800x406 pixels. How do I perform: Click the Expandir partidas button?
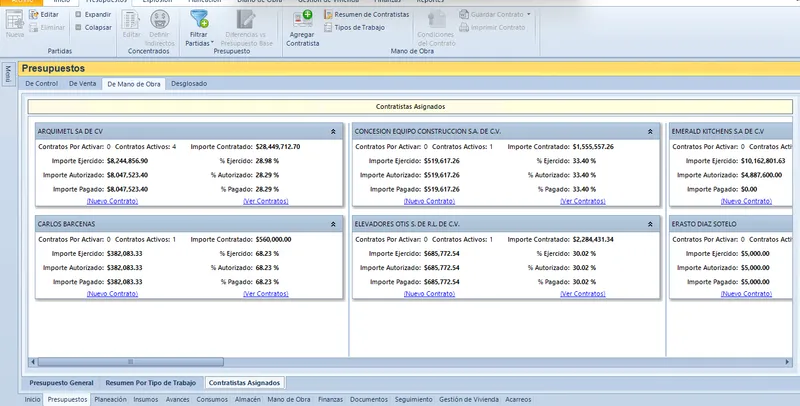(x=93, y=14)
